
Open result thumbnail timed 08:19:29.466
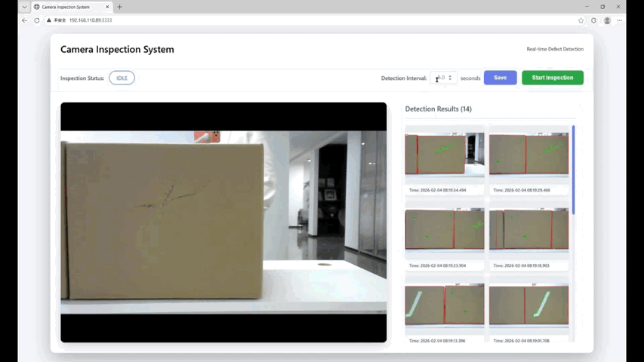click(x=528, y=155)
